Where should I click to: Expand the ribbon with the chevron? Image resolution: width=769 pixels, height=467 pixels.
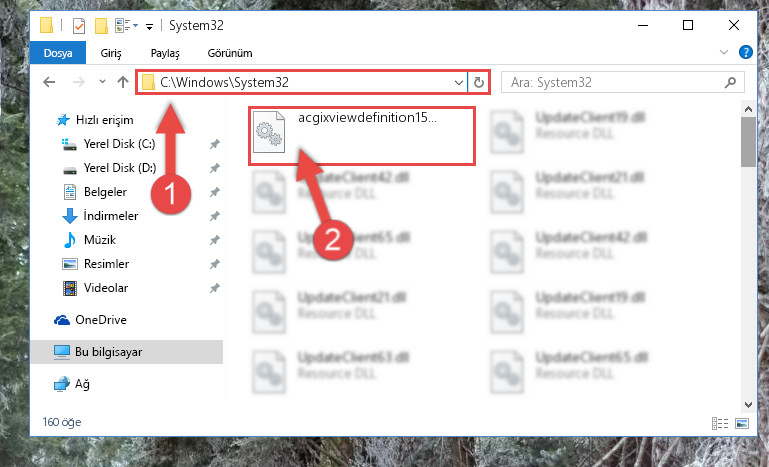click(723, 52)
